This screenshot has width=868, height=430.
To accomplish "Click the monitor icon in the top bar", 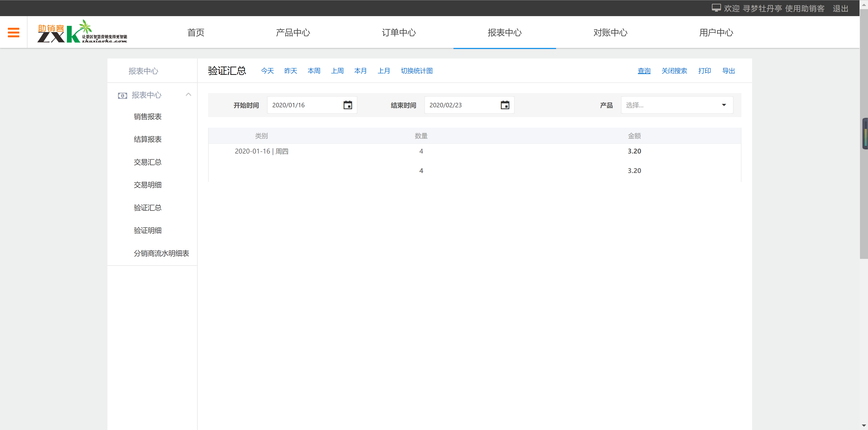I will pos(716,7).
